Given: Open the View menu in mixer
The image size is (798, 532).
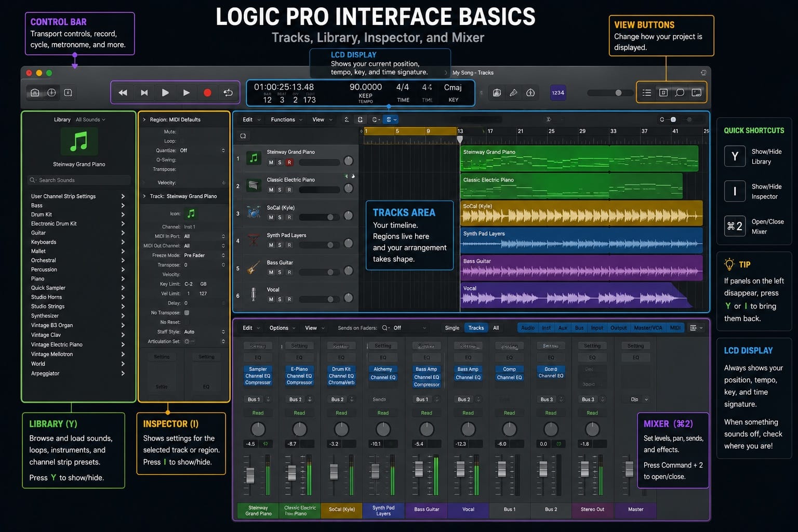Looking at the screenshot, I should [314, 328].
